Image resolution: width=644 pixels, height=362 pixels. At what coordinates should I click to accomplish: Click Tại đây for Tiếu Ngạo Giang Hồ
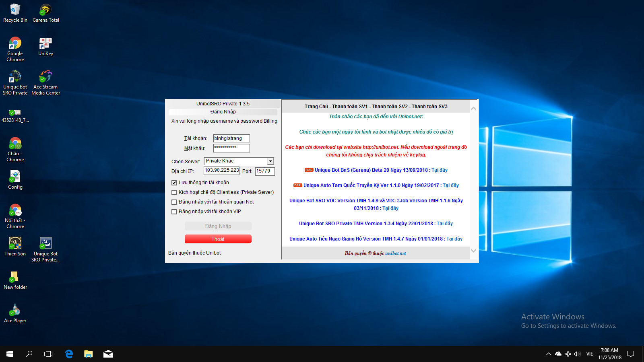(454, 239)
